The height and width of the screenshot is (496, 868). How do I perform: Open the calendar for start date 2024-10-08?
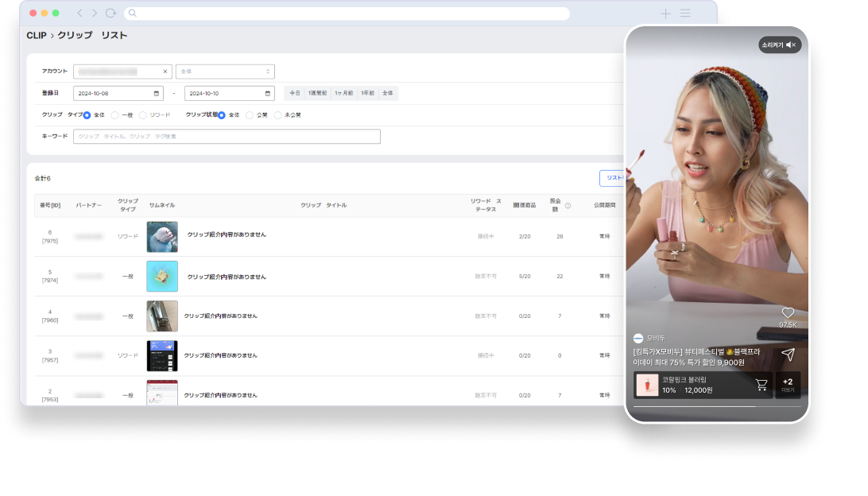pos(156,94)
